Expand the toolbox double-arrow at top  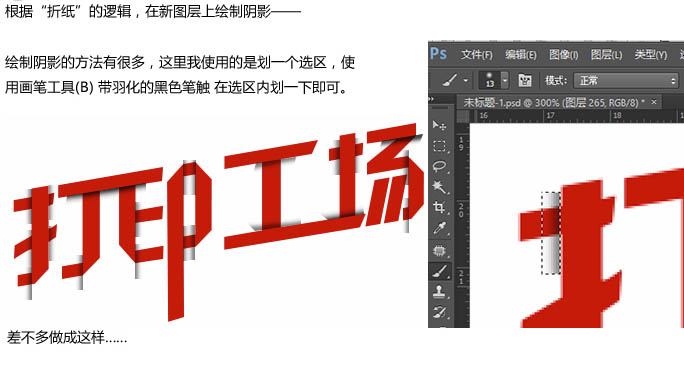431,100
